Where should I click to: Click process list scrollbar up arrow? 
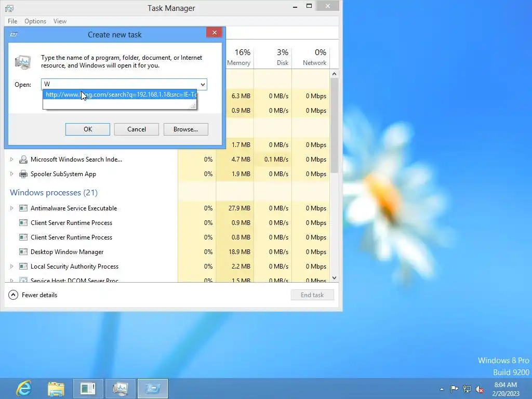[334, 74]
